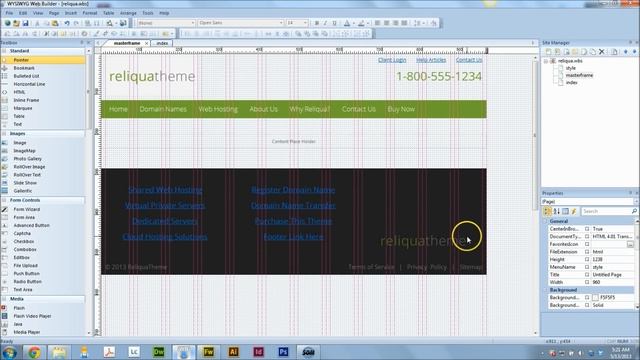Toggle categorized view in Properties panel
Image resolution: width=640 pixels, height=360 pixels.
point(547,211)
